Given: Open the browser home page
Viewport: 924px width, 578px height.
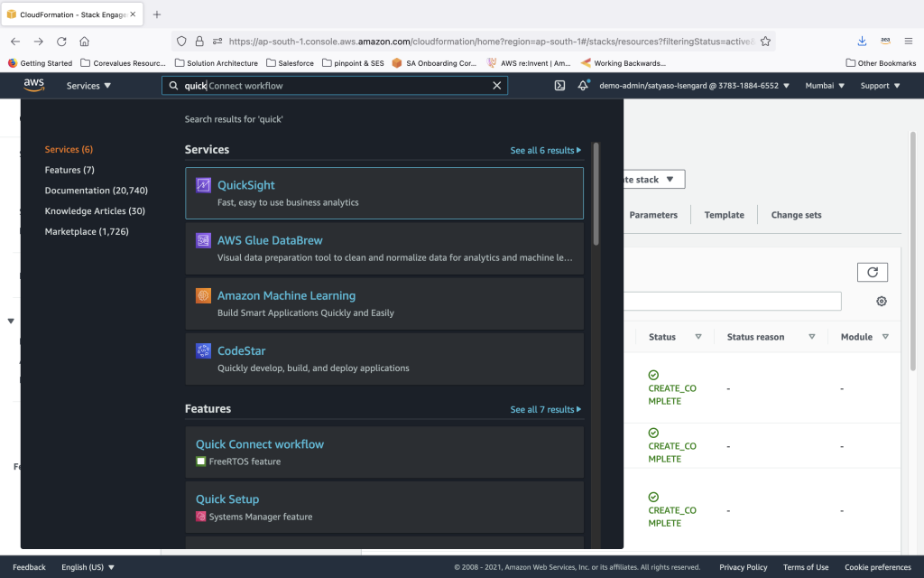Looking at the screenshot, I should (x=84, y=42).
